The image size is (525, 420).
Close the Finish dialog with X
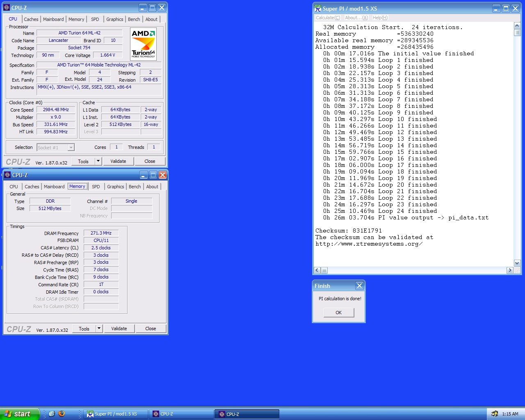click(x=359, y=286)
